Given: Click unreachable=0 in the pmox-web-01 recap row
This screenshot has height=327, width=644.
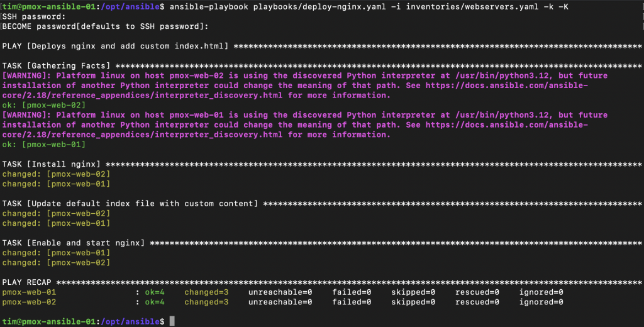Looking at the screenshot, I should [280, 292].
